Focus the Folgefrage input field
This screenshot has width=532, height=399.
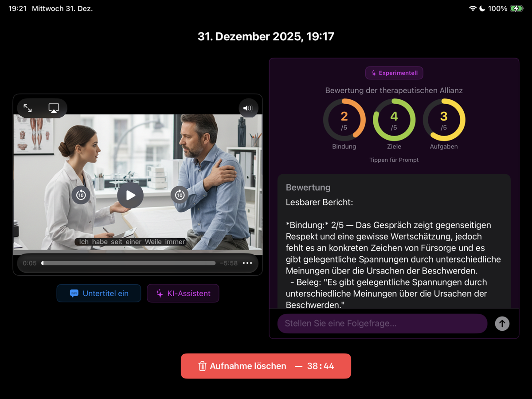tap(382, 323)
